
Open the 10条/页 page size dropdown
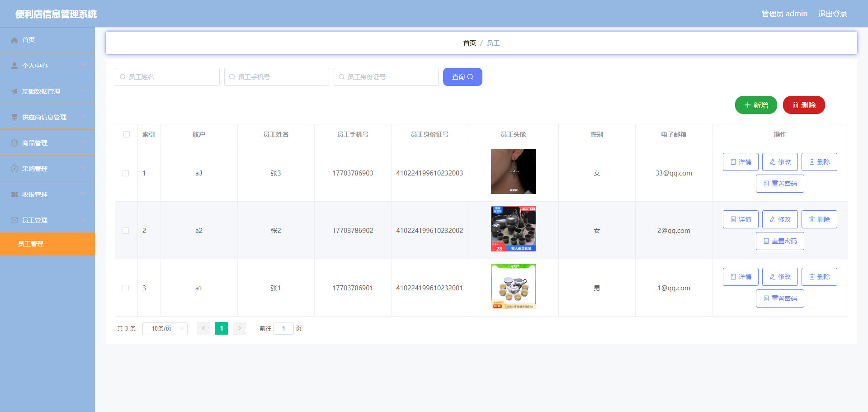click(x=165, y=328)
